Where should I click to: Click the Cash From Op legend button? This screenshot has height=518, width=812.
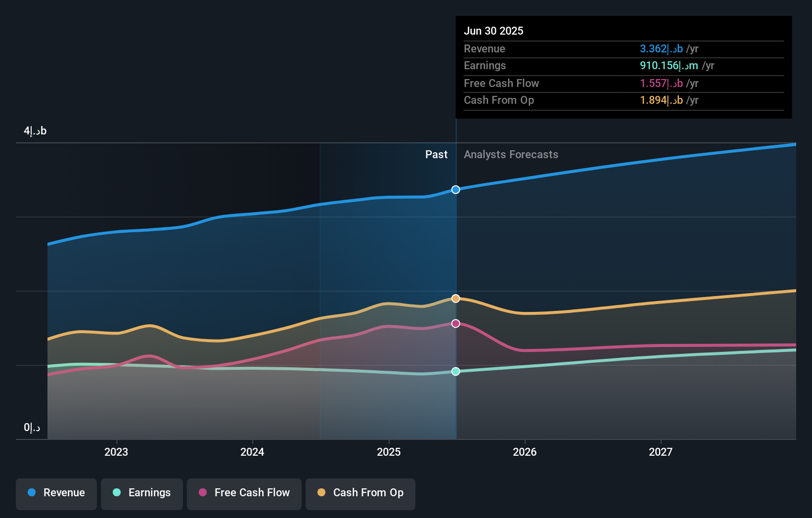(361, 493)
